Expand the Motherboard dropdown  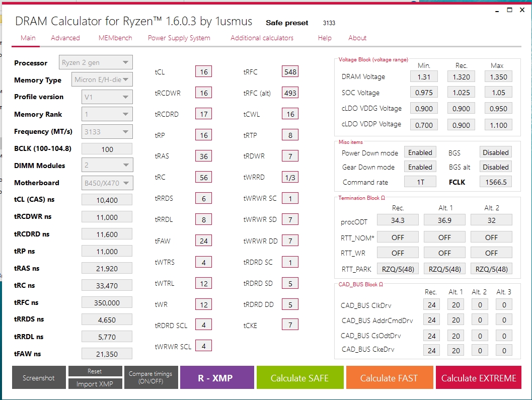click(x=107, y=183)
